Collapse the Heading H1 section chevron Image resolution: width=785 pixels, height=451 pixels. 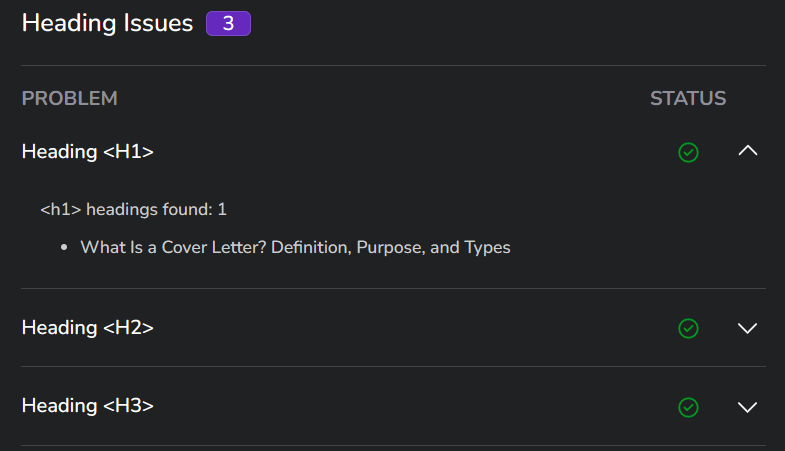coord(747,151)
